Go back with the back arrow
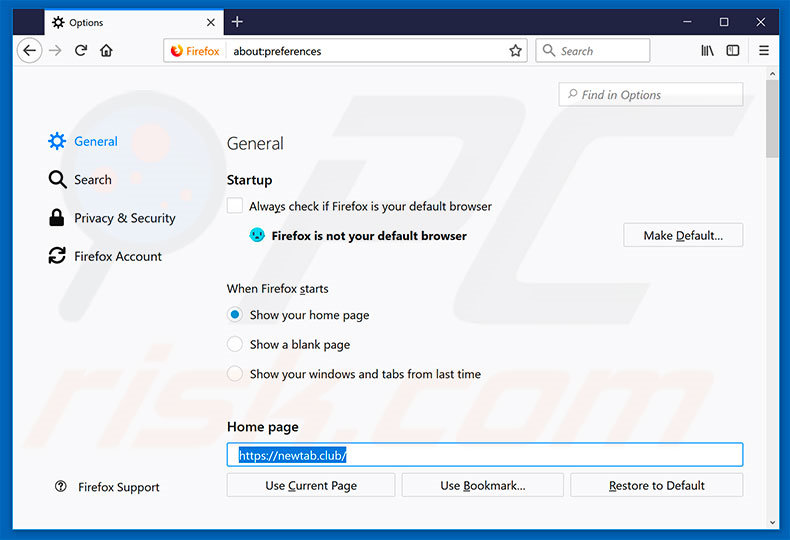 (x=29, y=50)
